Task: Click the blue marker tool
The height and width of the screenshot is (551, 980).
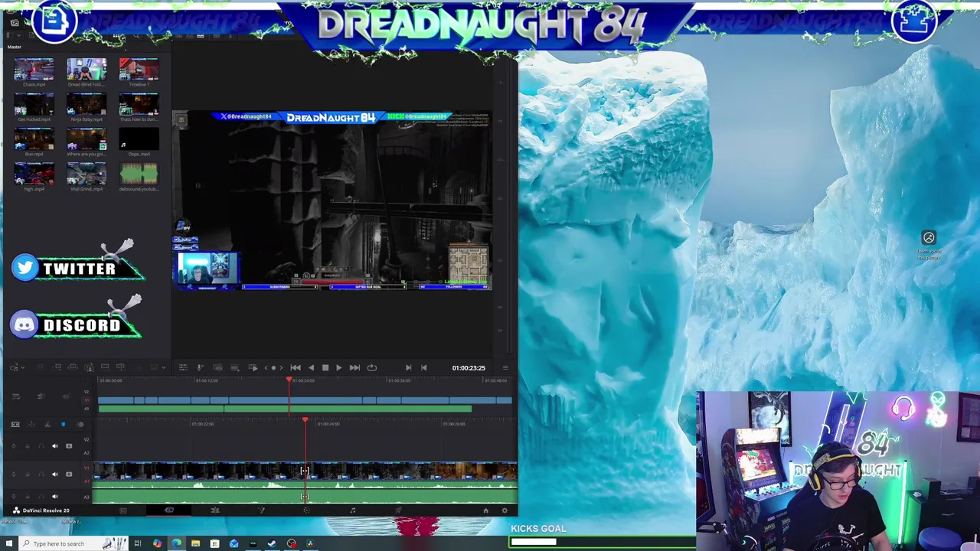Action: [63, 424]
